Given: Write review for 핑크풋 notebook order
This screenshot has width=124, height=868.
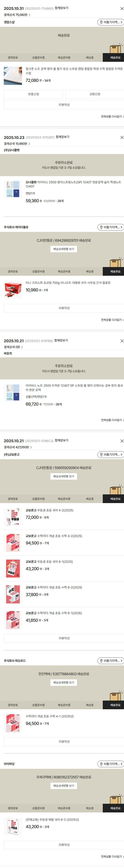Looking at the screenshot, I should [64, 105].
